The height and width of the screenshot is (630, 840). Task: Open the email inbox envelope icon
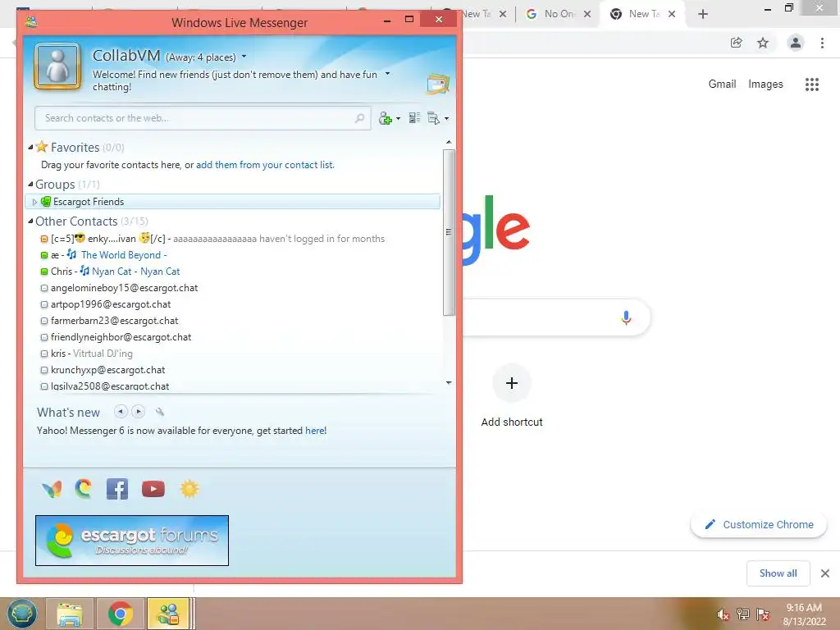tap(438, 84)
